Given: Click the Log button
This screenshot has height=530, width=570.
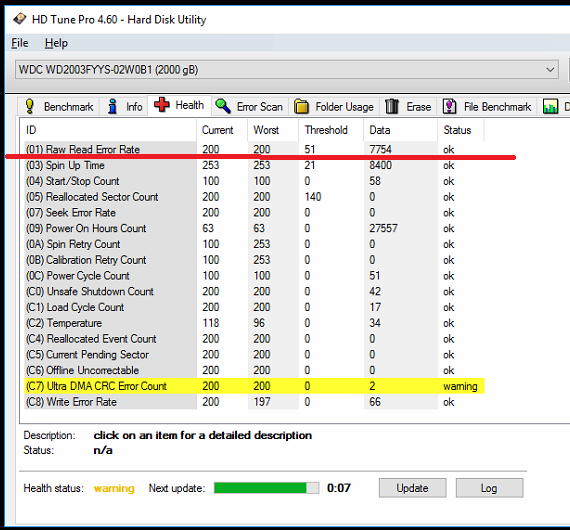Looking at the screenshot, I should coord(489,488).
